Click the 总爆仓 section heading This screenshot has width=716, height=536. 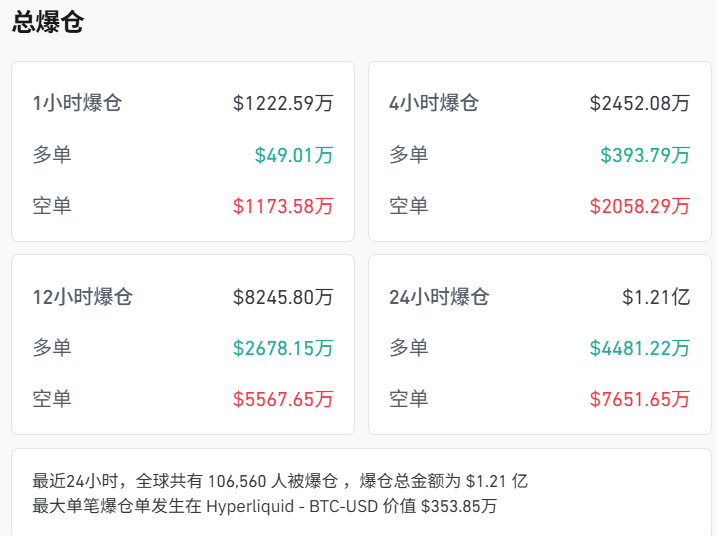(47, 23)
